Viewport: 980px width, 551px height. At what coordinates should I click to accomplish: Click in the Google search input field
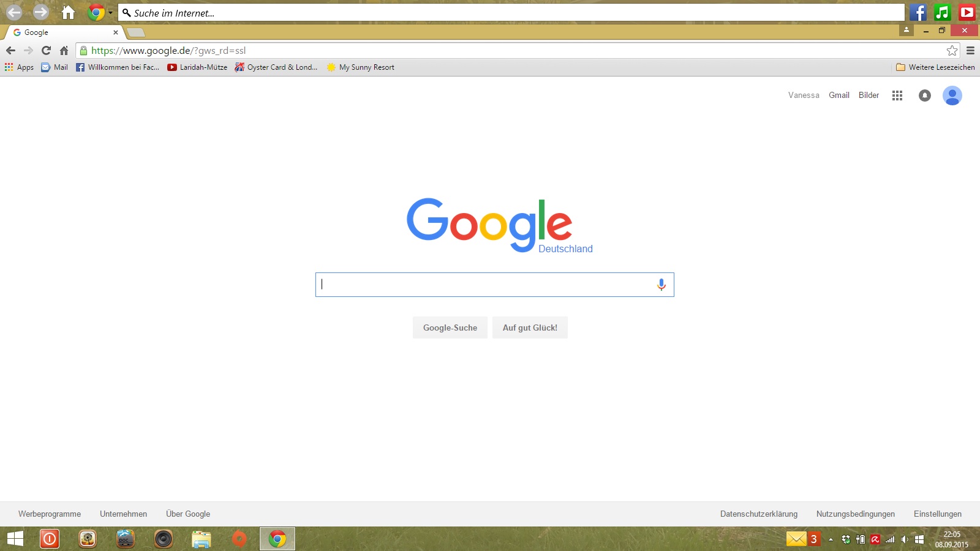click(x=484, y=285)
